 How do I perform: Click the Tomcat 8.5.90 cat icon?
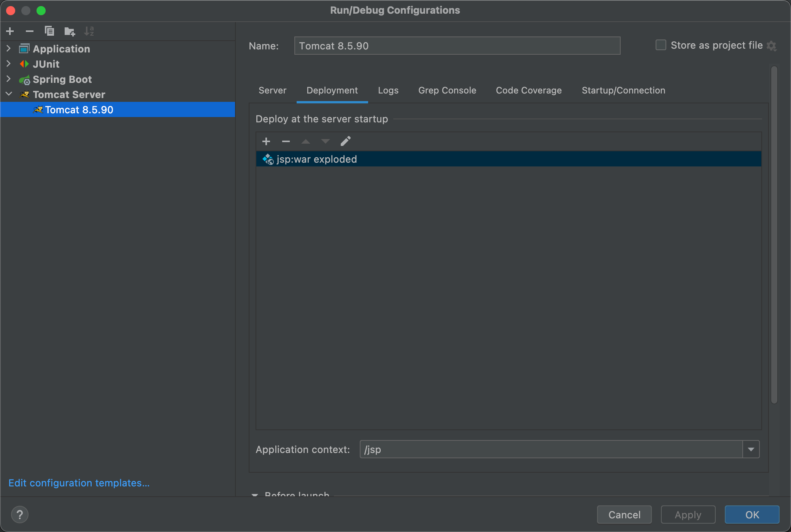pos(38,110)
